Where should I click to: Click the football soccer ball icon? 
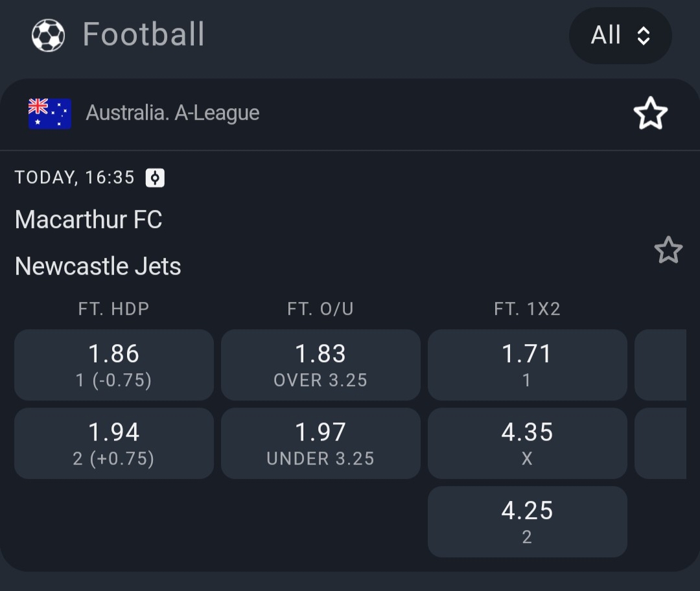[x=48, y=35]
